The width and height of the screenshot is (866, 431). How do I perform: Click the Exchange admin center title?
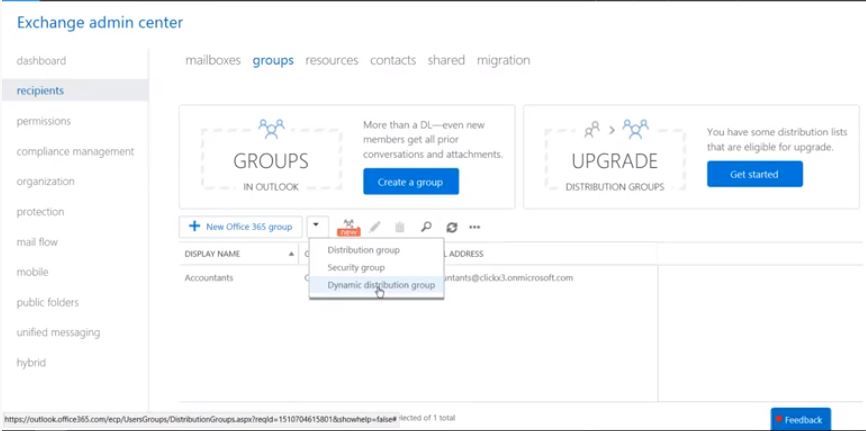100,23
